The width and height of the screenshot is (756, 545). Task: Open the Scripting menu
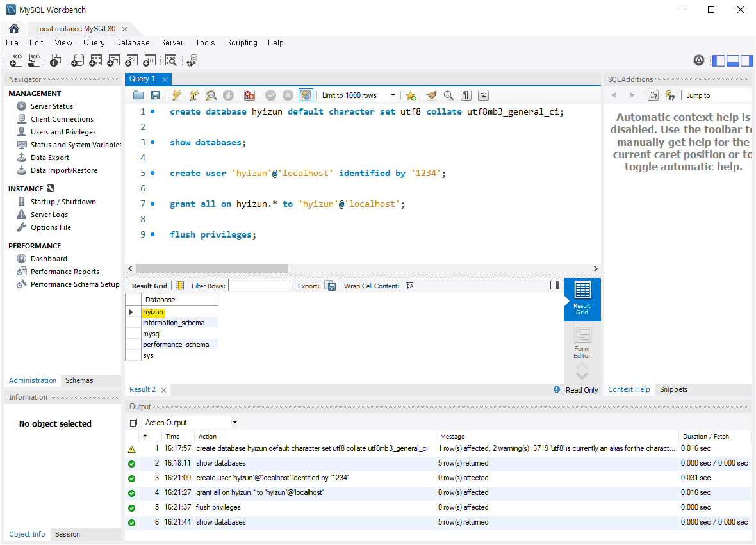point(242,42)
